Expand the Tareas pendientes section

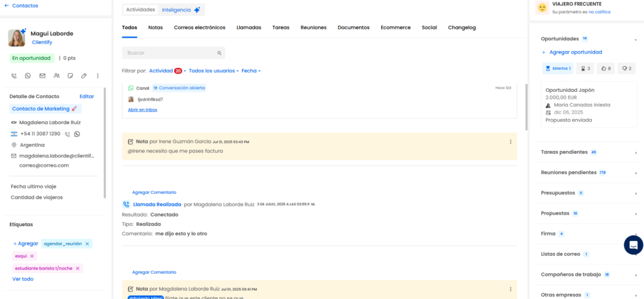636,152
